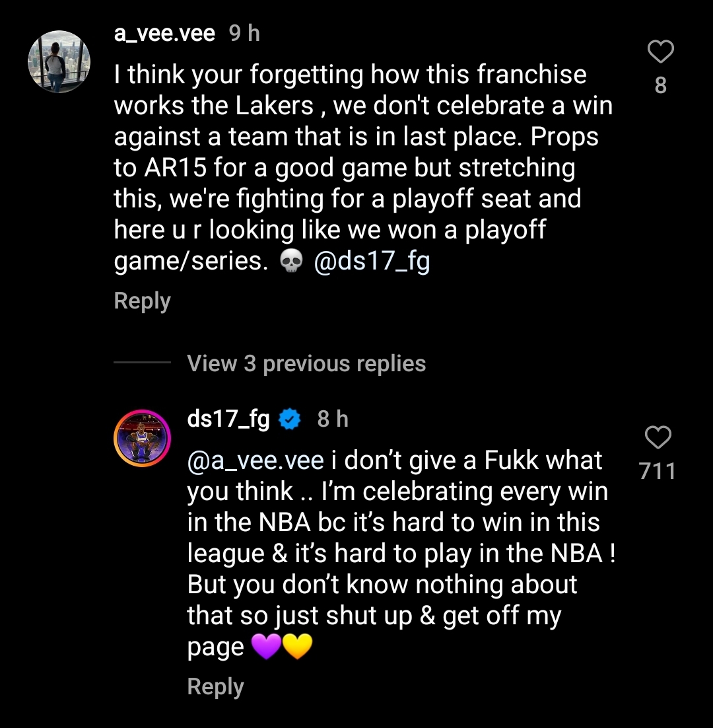The image size is (713, 728).
Task: Expand View 3 previous replies
Action: (306, 363)
